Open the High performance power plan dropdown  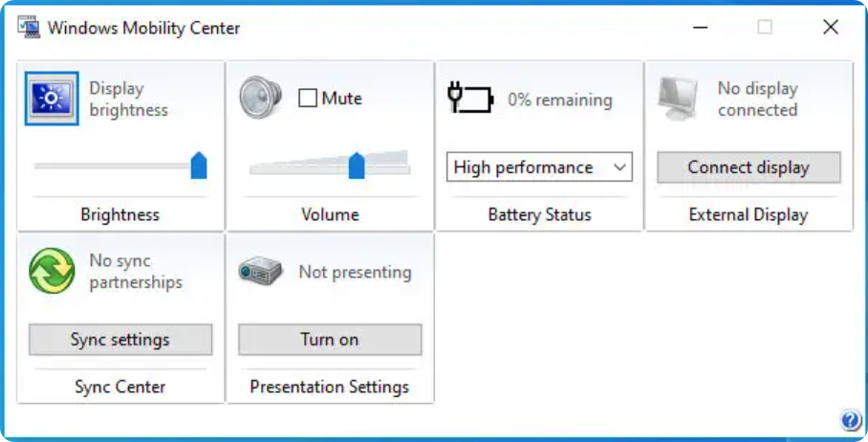pos(539,167)
